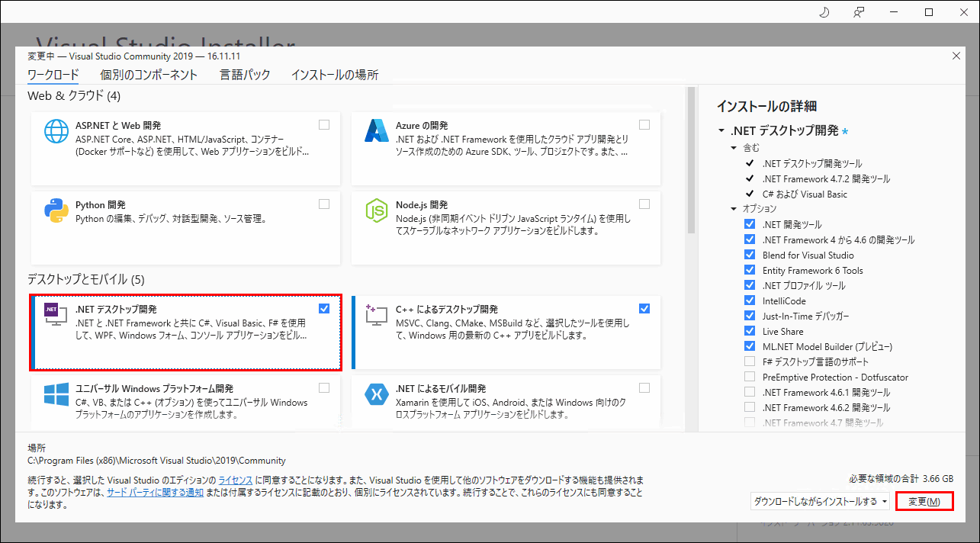Image resolution: width=980 pixels, height=543 pixels.
Task: Check the Node.js 開発 workload checkbox
Action: tap(644, 204)
